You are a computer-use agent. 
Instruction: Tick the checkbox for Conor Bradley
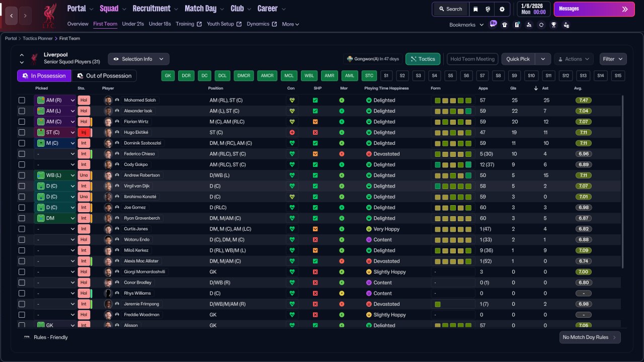(x=22, y=283)
